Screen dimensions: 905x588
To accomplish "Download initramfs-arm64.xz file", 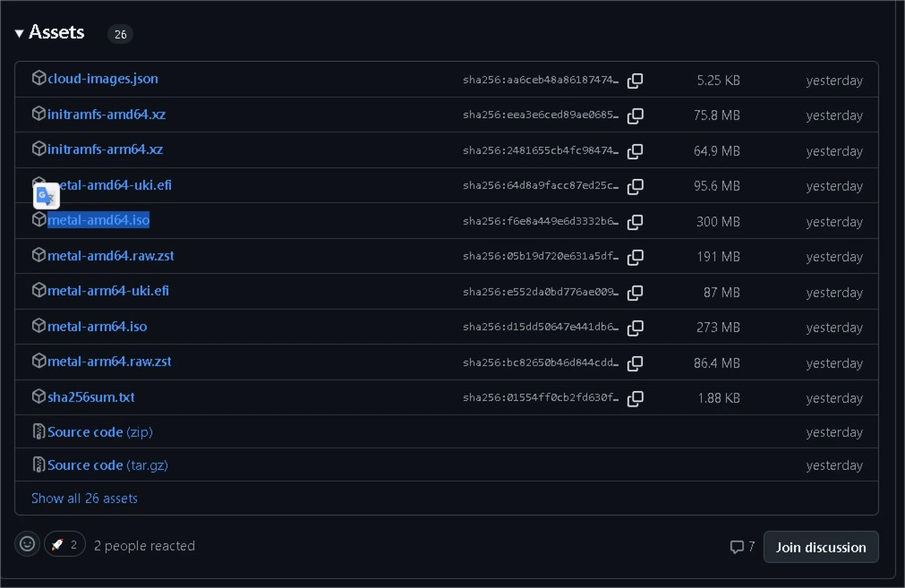I will 105,149.
